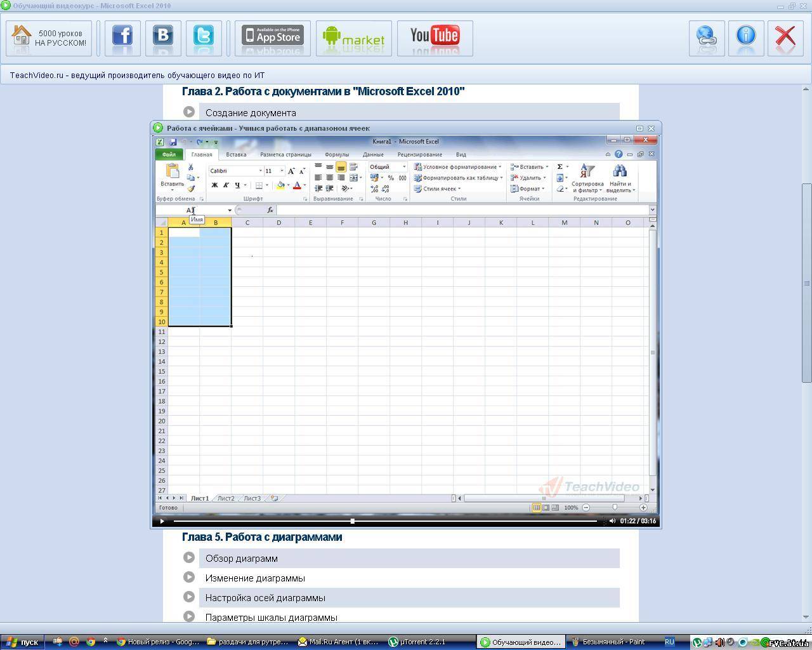Screen dimensions: 812x650
Task: Click the info icon in top toolbar
Action: click(x=746, y=39)
